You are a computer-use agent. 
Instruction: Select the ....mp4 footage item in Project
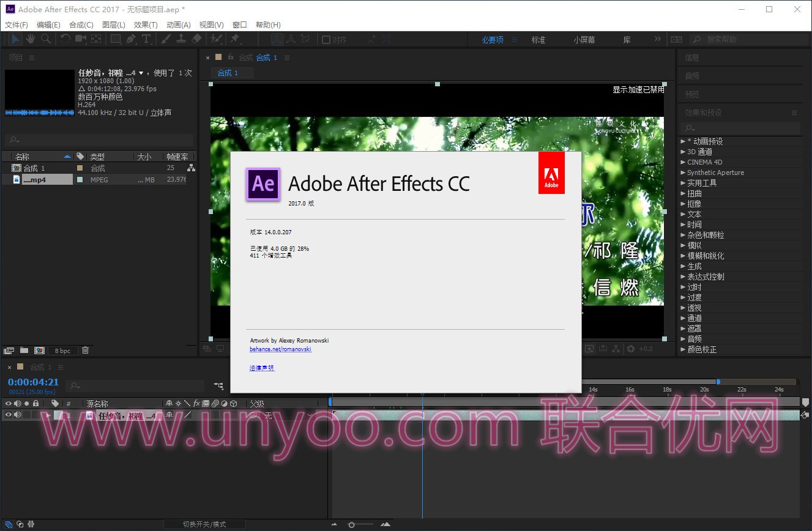[42, 180]
